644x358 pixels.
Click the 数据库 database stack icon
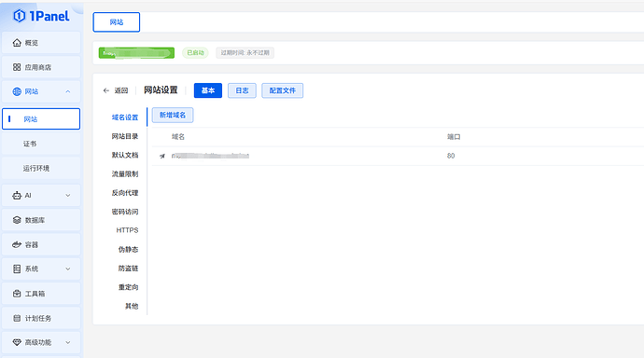click(x=17, y=220)
